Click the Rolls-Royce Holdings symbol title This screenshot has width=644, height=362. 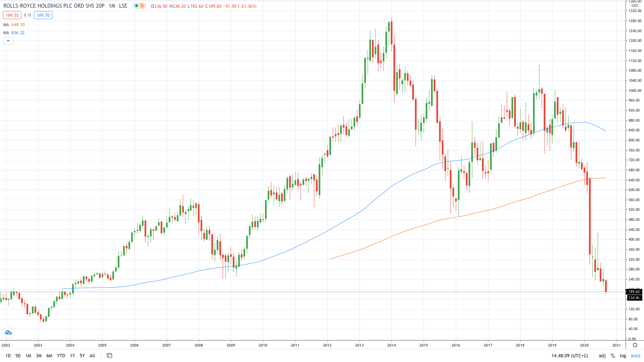[x=54, y=6]
